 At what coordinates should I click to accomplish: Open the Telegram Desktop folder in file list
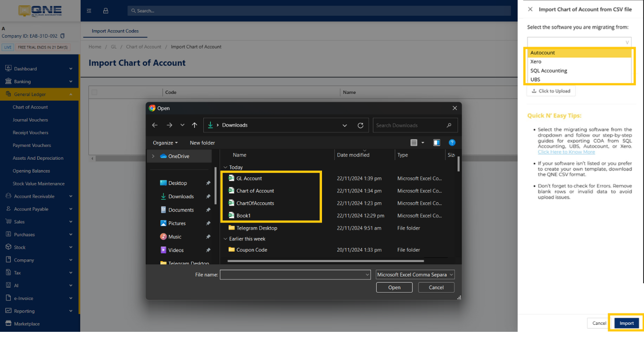click(257, 228)
